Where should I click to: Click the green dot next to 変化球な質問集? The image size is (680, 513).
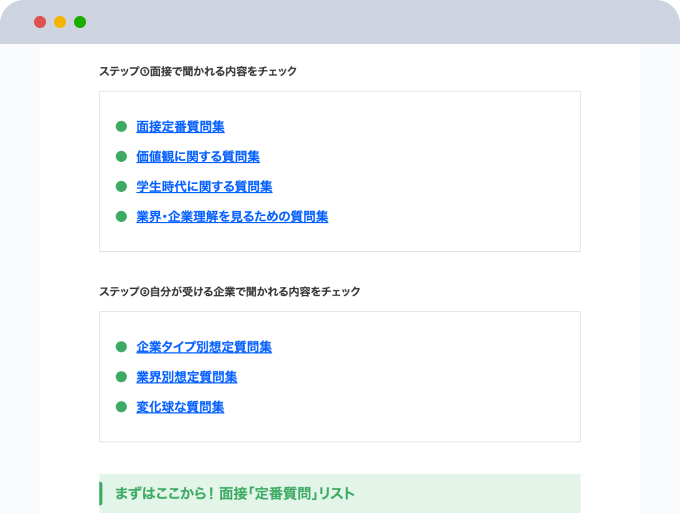click(x=121, y=407)
